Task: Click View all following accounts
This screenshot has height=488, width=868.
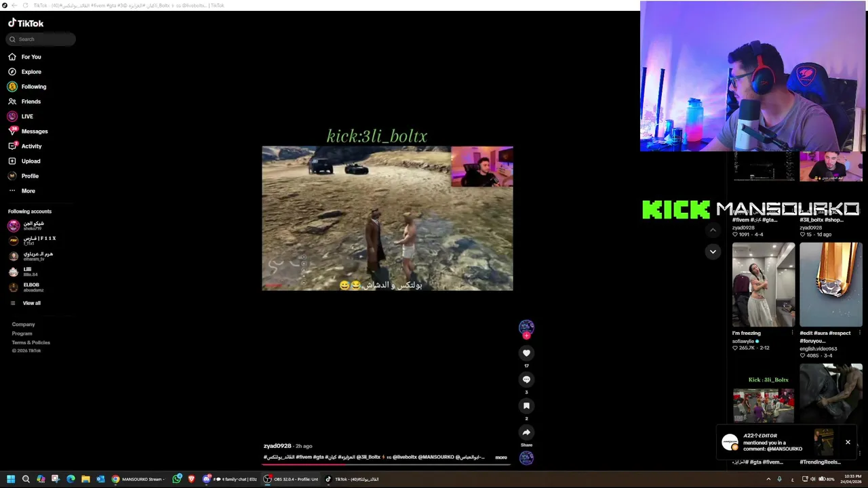Action: point(25,303)
